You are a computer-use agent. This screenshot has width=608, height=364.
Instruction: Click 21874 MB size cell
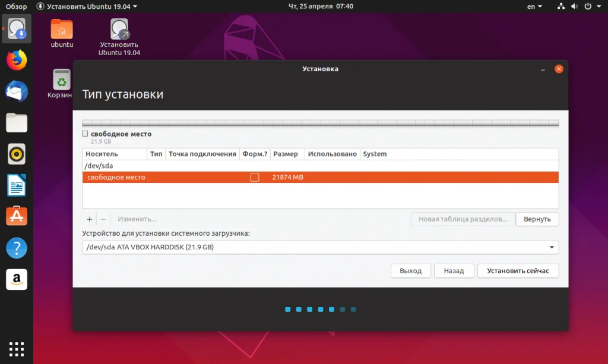(288, 177)
